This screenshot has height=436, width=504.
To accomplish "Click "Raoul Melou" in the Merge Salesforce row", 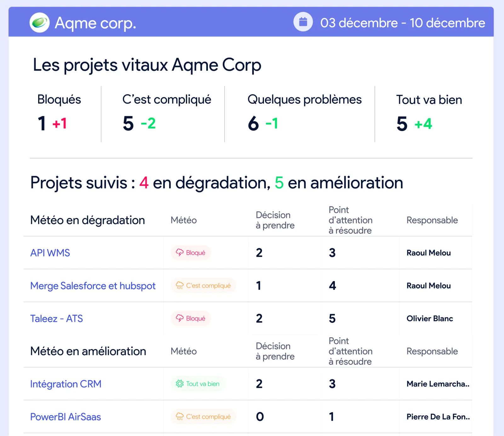I will pyautogui.click(x=429, y=286).
